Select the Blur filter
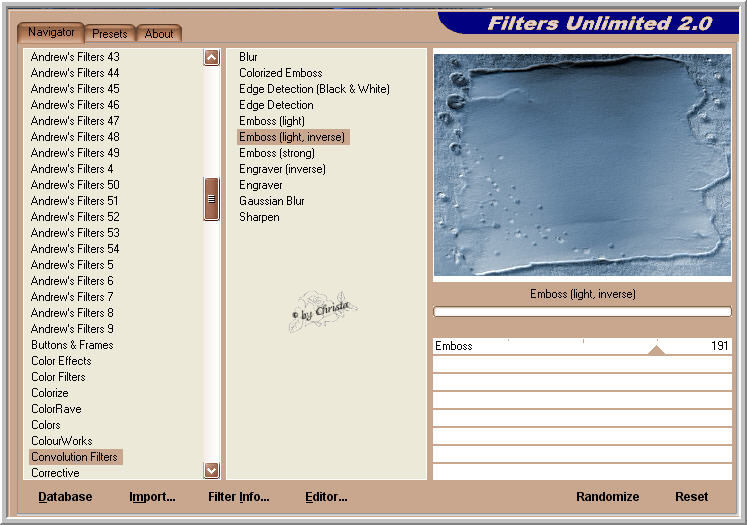The height and width of the screenshot is (525, 747). 248,57
